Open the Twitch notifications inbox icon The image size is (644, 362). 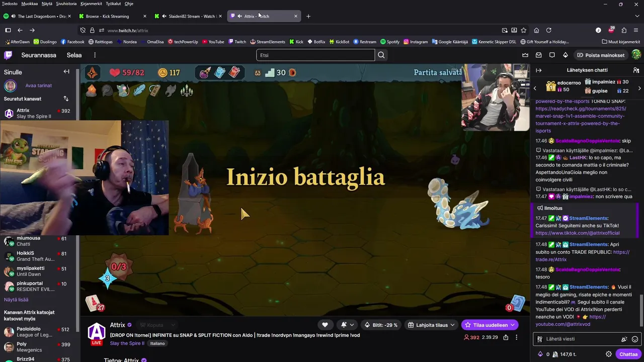(x=539, y=55)
